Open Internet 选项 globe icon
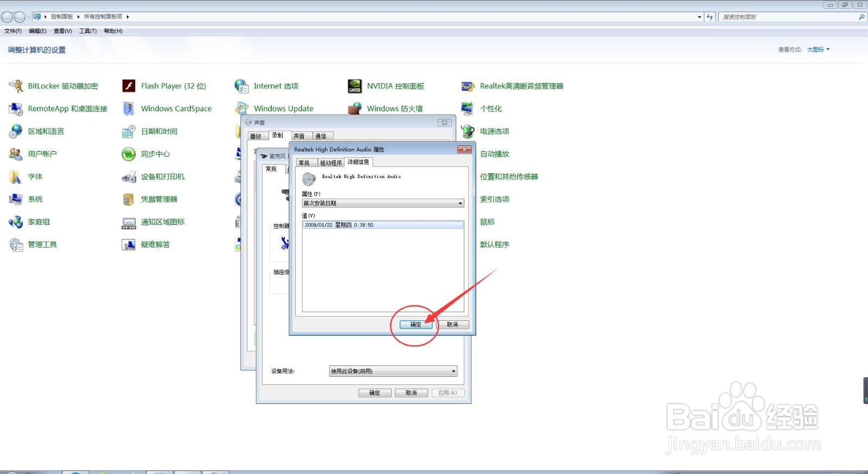The height and width of the screenshot is (474, 868). (241, 86)
